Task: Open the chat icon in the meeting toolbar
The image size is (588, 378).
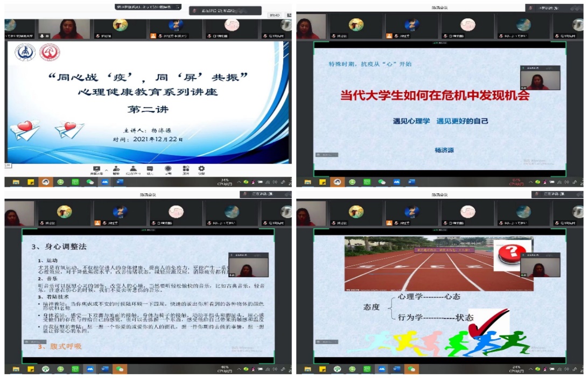Action: [150, 169]
